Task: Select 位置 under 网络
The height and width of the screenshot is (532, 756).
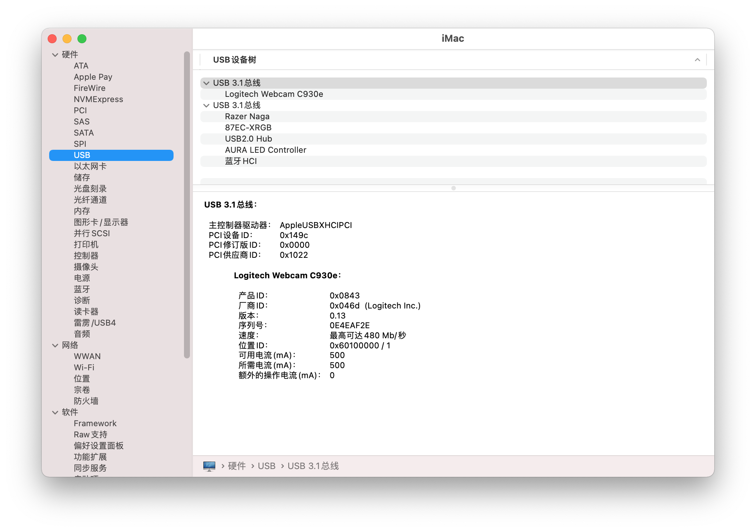Action: tap(82, 379)
